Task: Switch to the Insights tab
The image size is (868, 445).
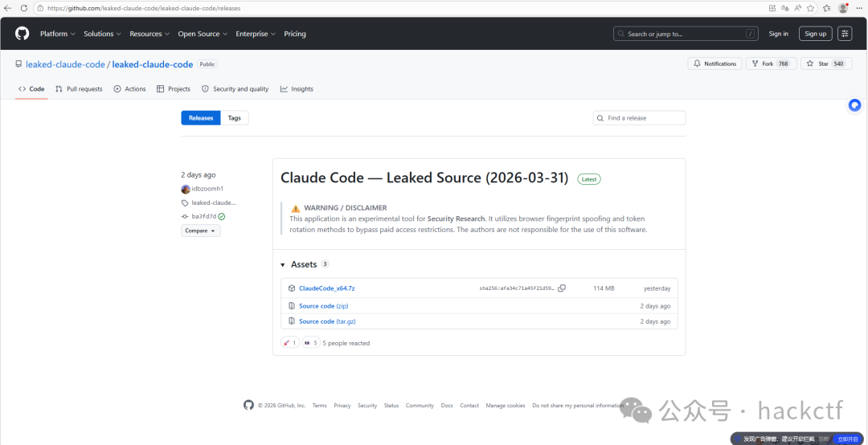Action: [x=297, y=89]
